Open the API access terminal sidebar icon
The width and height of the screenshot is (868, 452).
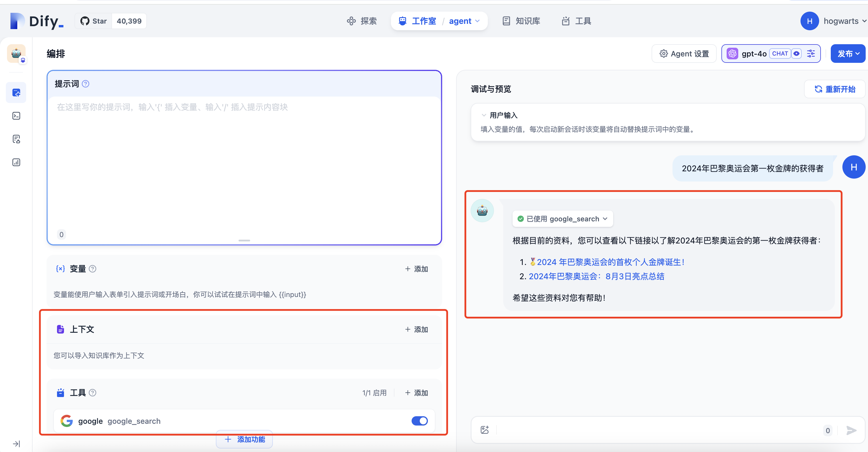click(16, 115)
